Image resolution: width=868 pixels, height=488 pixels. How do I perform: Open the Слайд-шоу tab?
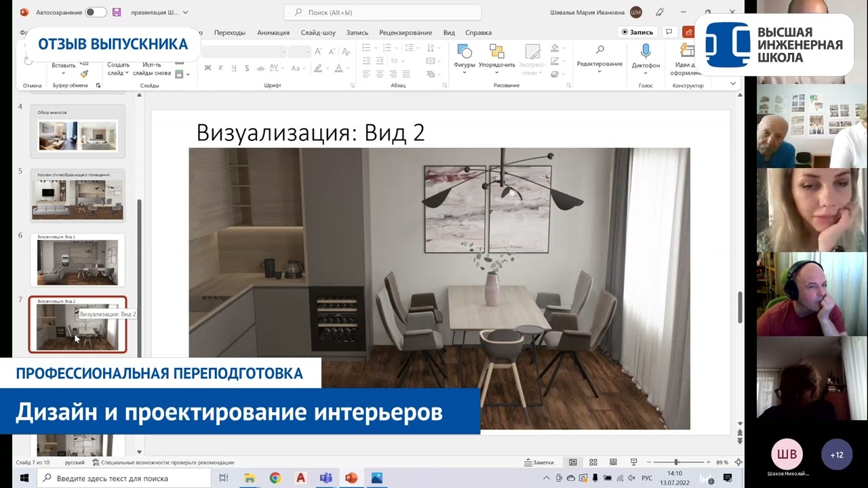point(318,33)
